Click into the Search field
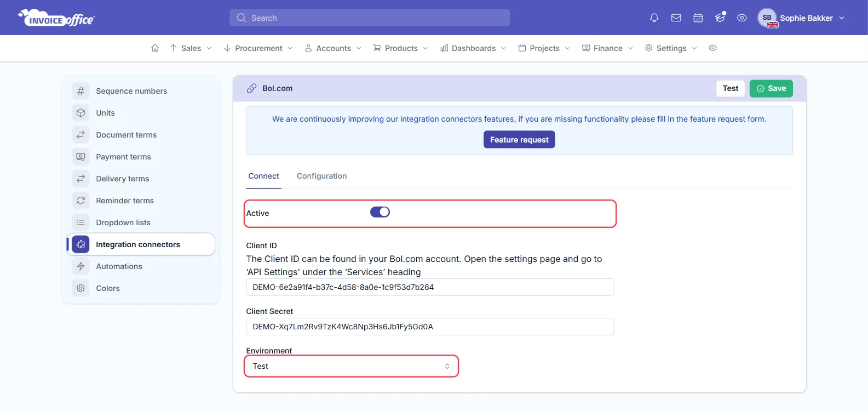 coord(370,18)
